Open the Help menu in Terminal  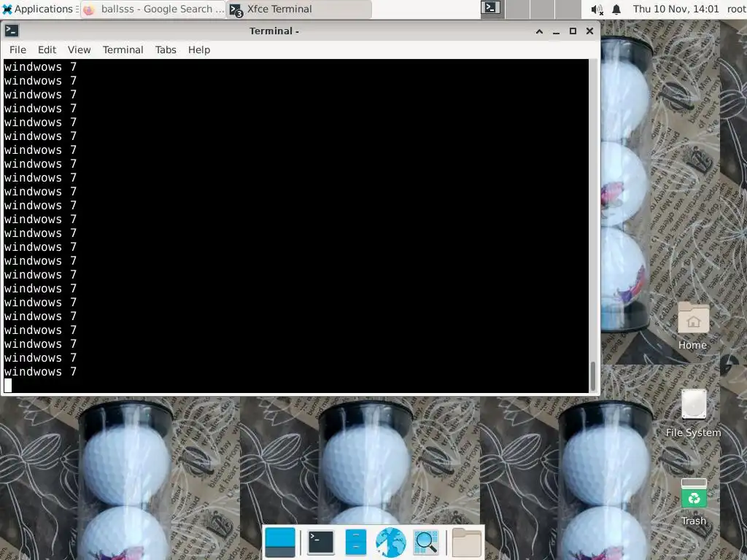(199, 50)
